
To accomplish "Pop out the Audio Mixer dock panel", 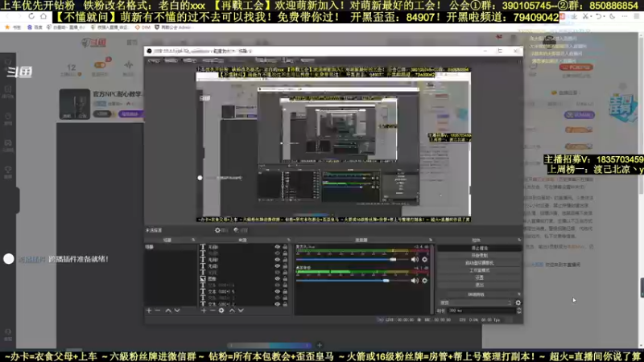I will [x=431, y=240].
